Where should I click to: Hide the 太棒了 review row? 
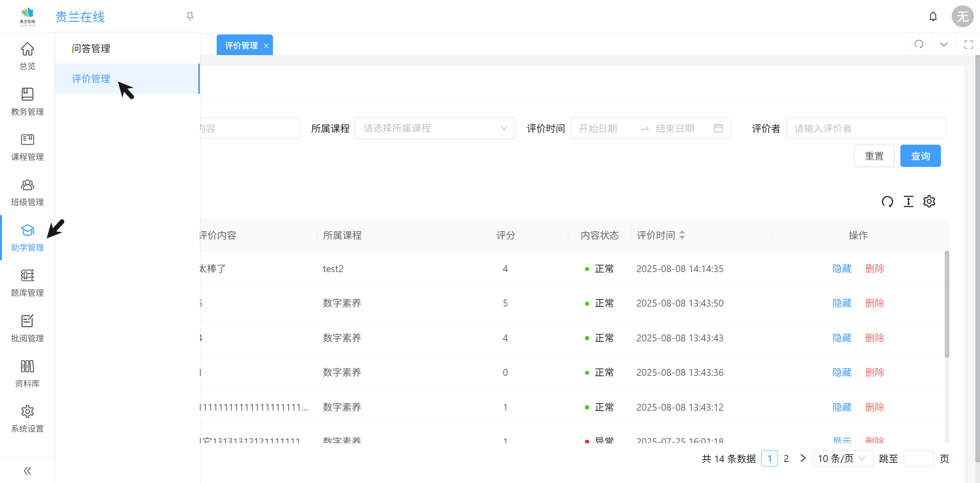(x=842, y=269)
